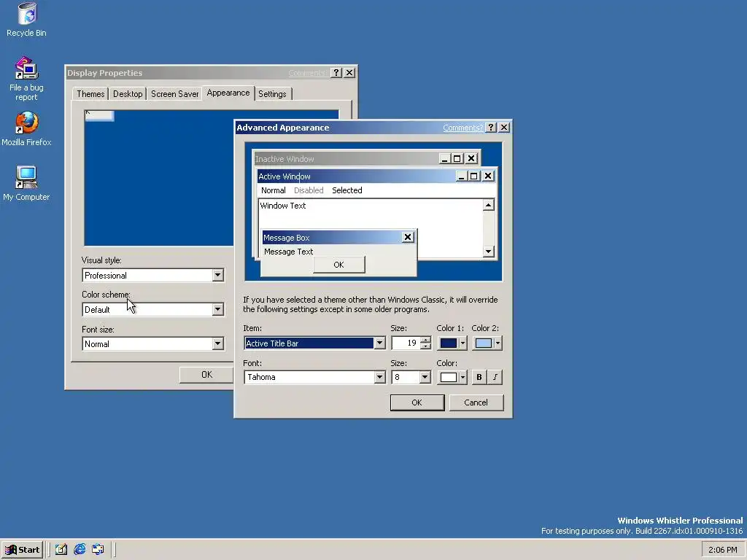Click OK in Display Properties window
747x560 pixels.
(x=206, y=375)
